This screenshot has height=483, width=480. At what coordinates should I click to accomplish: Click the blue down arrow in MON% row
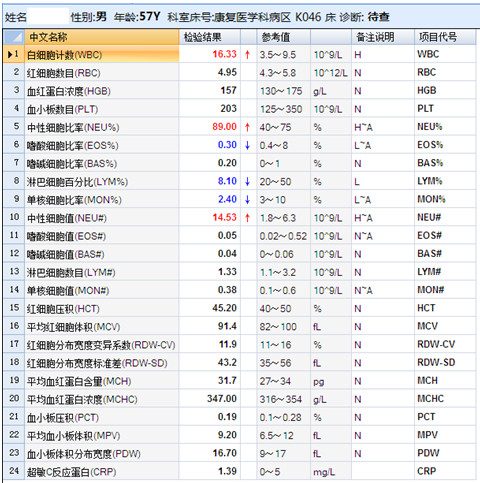coord(247,200)
